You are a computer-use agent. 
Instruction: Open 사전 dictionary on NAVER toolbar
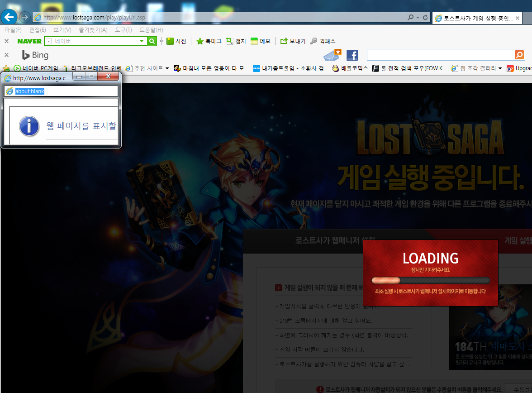click(176, 41)
